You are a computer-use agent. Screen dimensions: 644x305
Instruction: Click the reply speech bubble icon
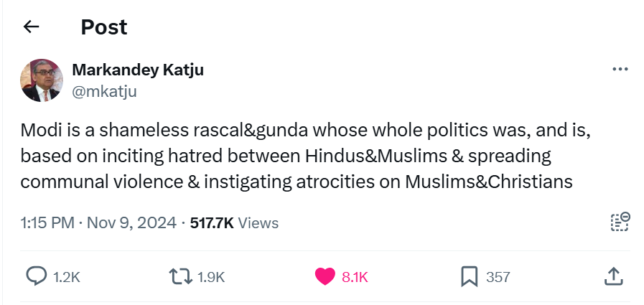click(37, 276)
